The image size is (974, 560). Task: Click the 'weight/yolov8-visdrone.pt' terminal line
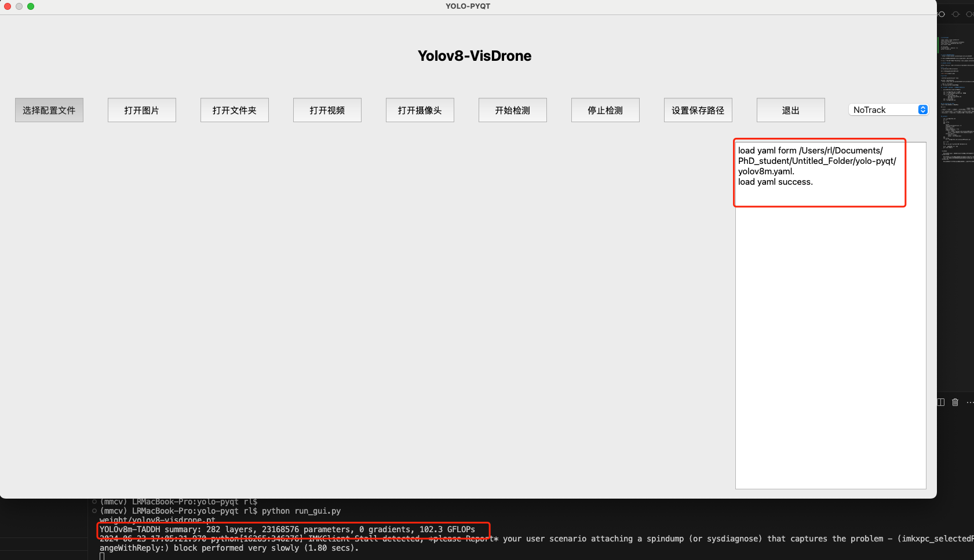click(x=157, y=520)
